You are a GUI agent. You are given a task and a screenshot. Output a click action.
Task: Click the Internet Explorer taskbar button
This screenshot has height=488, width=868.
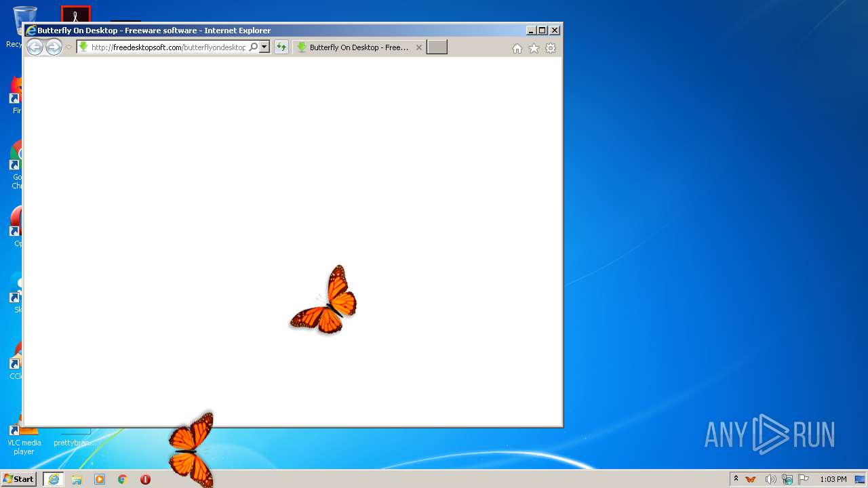pyautogui.click(x=54, y=479)
